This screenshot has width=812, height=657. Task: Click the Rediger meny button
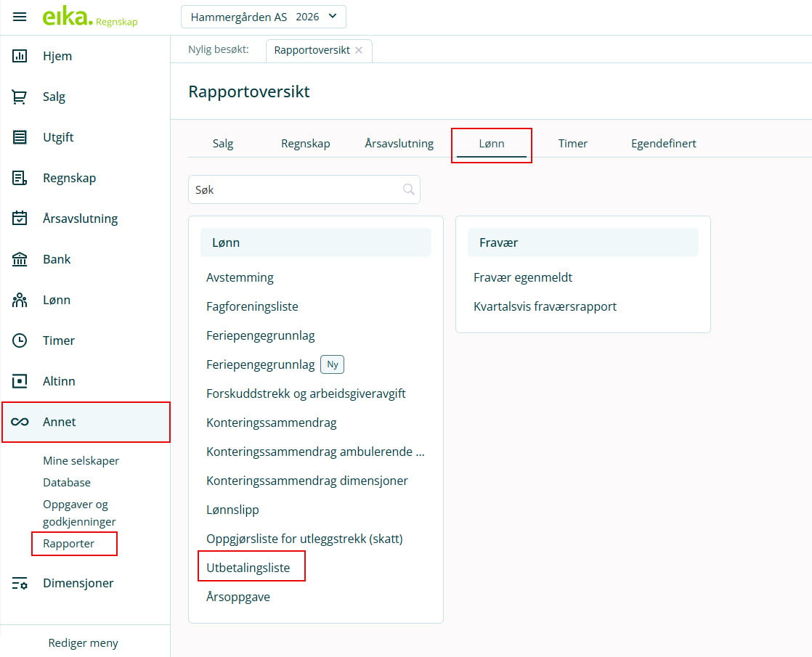[x=83, y=642]
